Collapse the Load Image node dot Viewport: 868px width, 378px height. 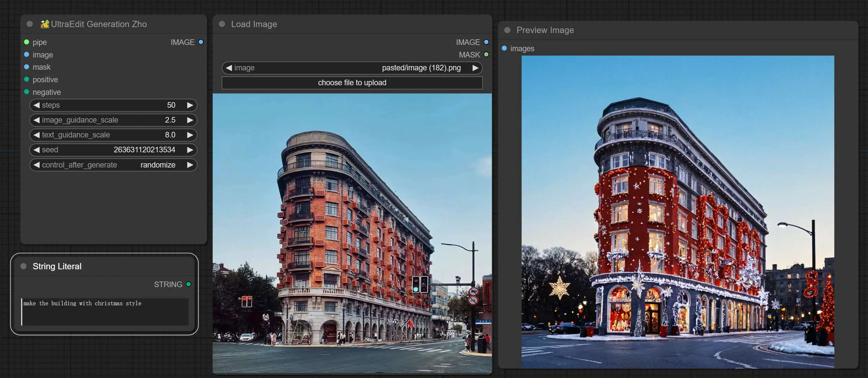pyautogui.click(x=222, y=24)
